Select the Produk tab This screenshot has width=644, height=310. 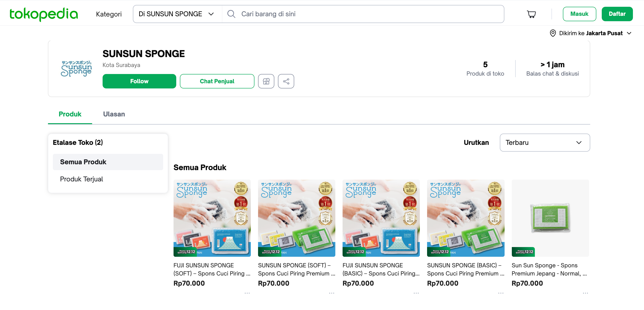(70, 114)
